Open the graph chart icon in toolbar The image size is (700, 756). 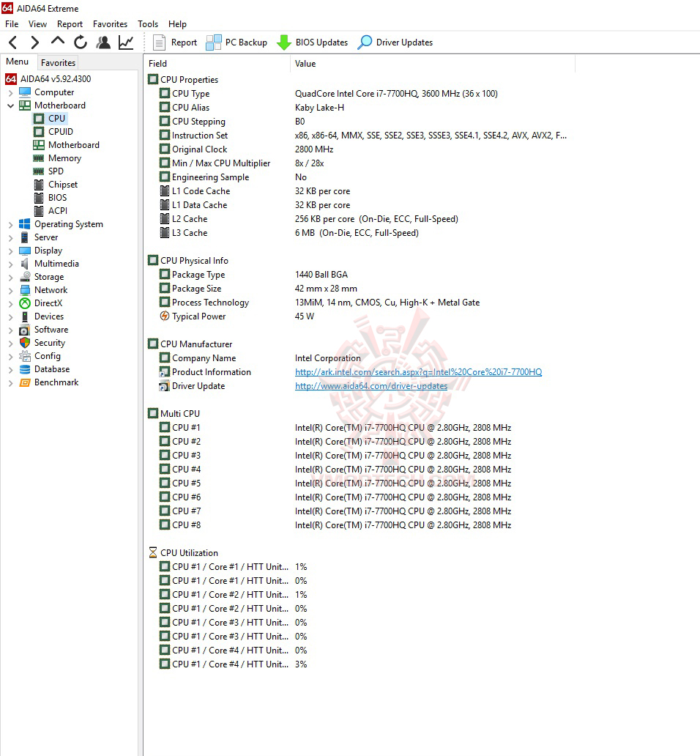(126, 42)
